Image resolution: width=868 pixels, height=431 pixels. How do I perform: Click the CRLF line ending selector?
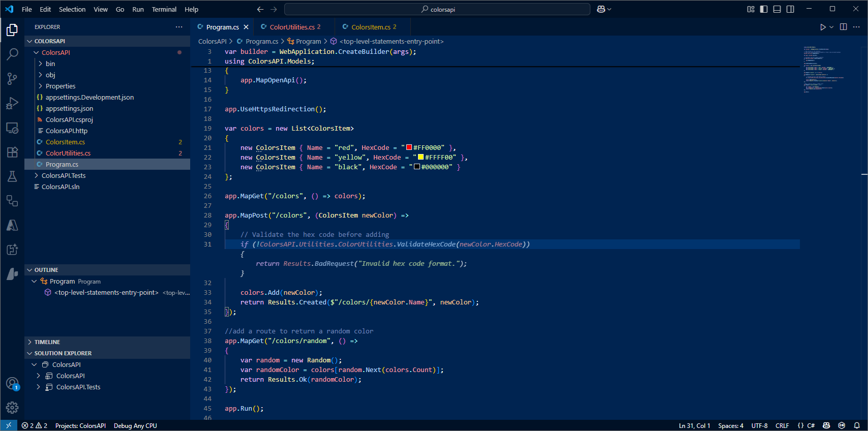click(782, 425)
